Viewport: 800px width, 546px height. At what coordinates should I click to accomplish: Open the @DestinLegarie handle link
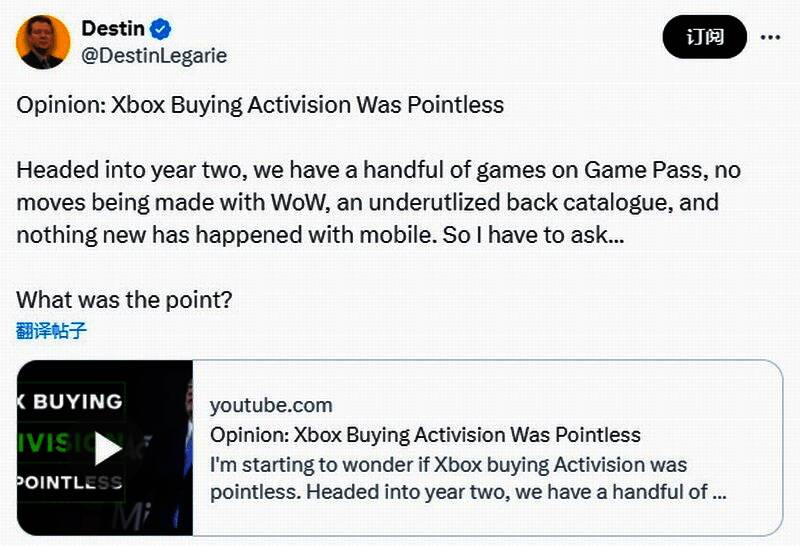point(154,56)
